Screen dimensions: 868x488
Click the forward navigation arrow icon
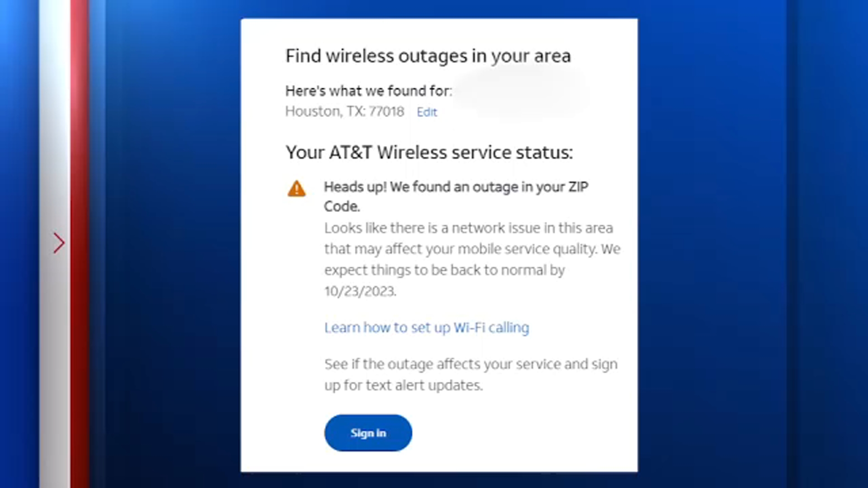pyautogui.click(x=58, y=243)
